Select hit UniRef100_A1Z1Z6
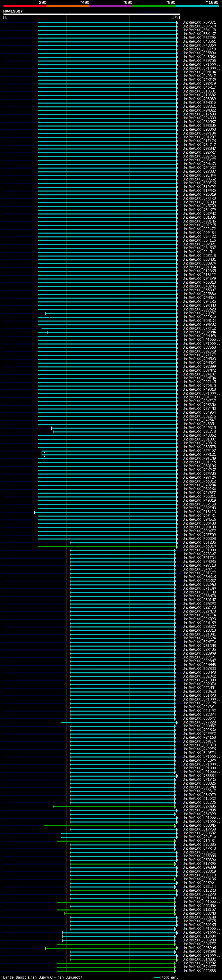Viewport: 222px width, 980px height. [x=199, y=141]
